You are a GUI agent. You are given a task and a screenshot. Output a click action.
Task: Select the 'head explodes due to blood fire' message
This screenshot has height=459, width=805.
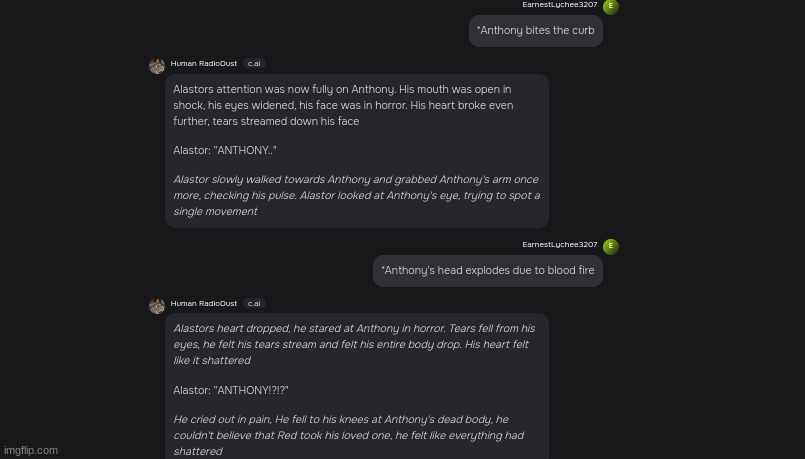pyautogui.click(x=488, y=271)
